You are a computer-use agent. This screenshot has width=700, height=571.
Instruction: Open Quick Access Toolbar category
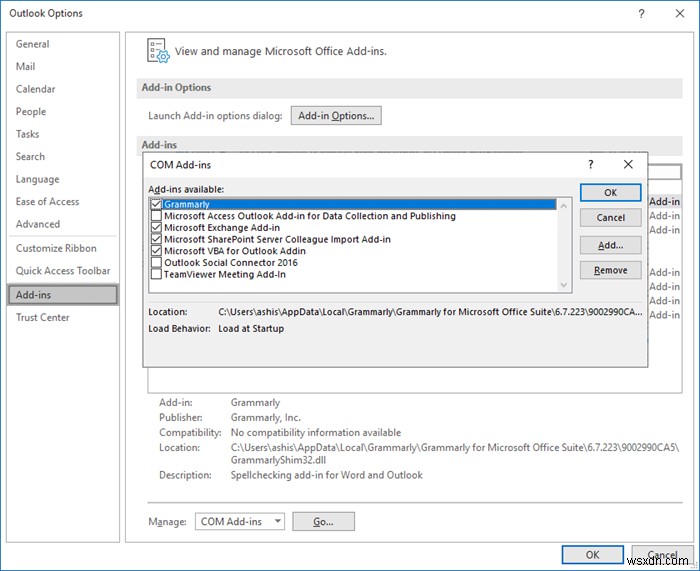click(63, 271)
